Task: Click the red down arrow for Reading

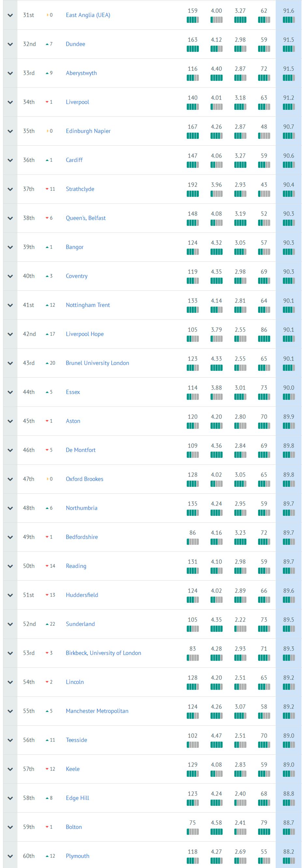Action: click(x=47, y=566)
